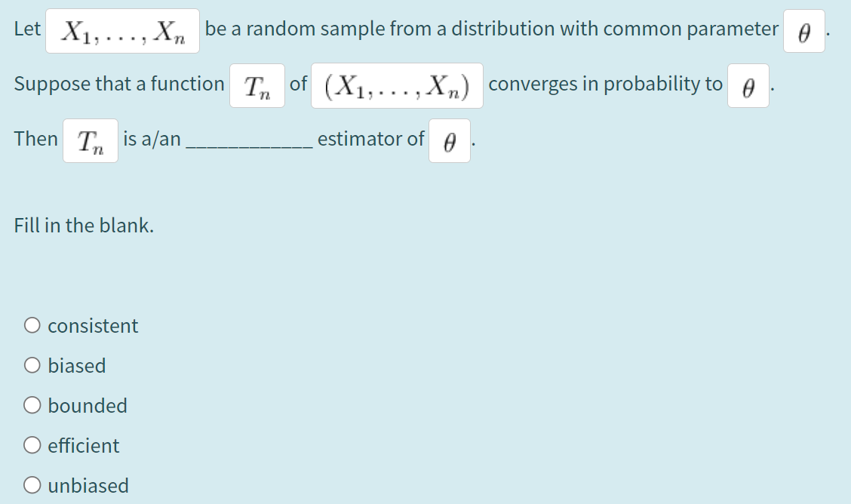The width and height of the screenshot is (851, 504).
Task: Click the radio circle beside efficient
Action: coord(33,444)
